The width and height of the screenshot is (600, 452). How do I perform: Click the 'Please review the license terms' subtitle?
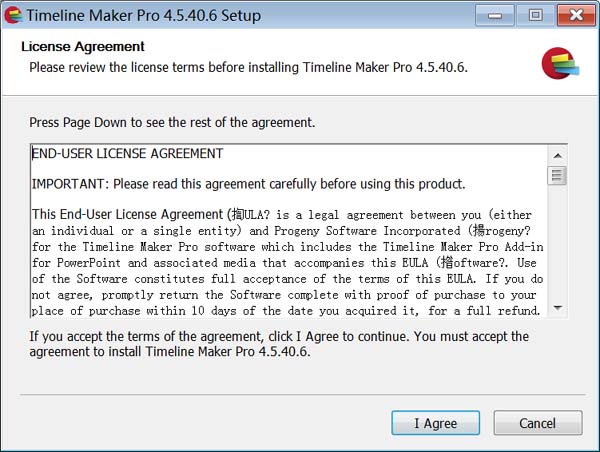(248, 67)
